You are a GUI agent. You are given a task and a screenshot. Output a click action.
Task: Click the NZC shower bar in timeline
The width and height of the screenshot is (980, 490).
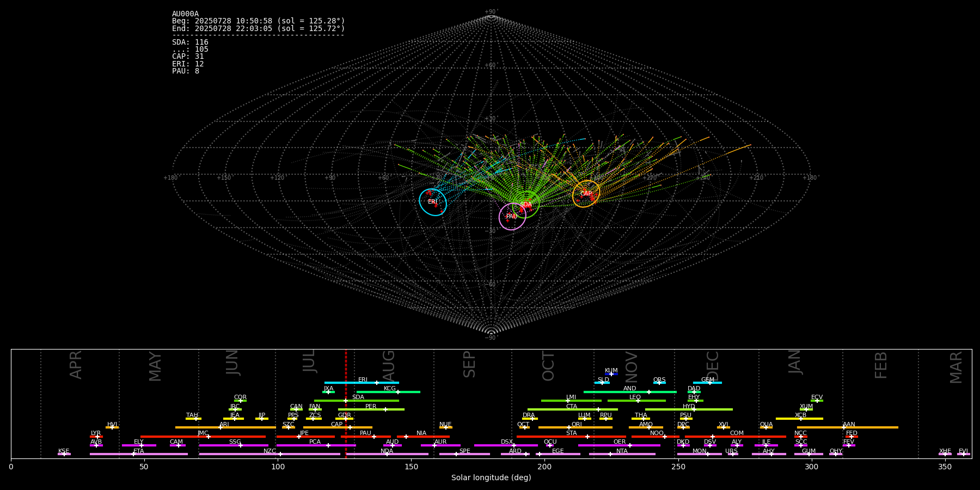pyautogui.click(x=269, y=454)
